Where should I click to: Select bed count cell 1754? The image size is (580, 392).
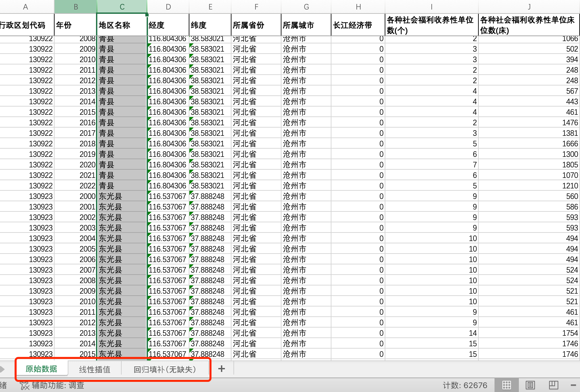click(x=529, y=333)
